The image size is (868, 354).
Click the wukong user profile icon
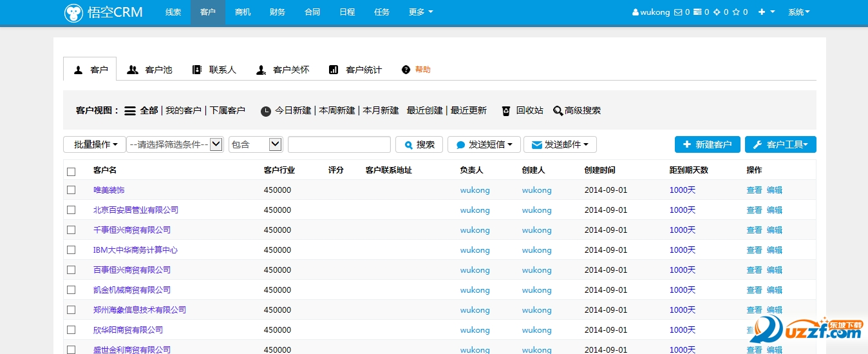pyautogui.click(x=636, y=12)
